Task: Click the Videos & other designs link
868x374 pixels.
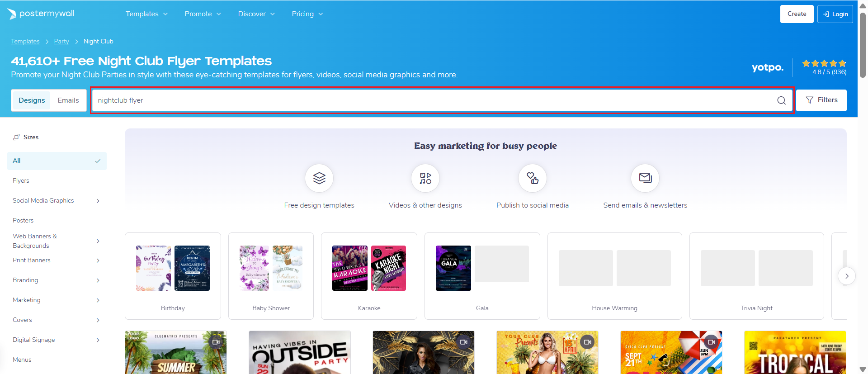Action: (x=425, y=205)
